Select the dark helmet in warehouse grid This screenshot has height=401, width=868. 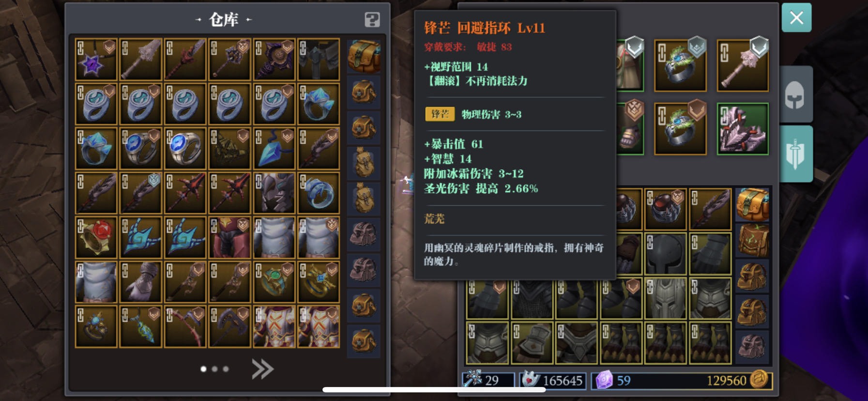pyautogui.click(x=274, y=193)
